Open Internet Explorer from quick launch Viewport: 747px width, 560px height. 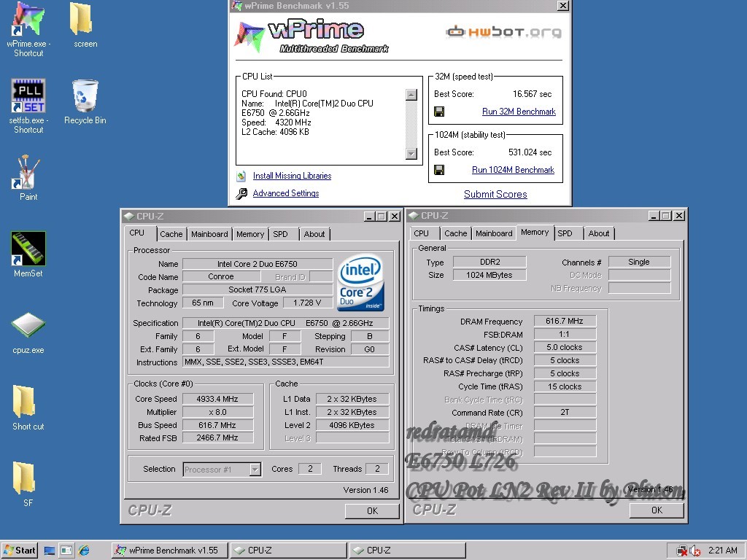tap(84, 551)
